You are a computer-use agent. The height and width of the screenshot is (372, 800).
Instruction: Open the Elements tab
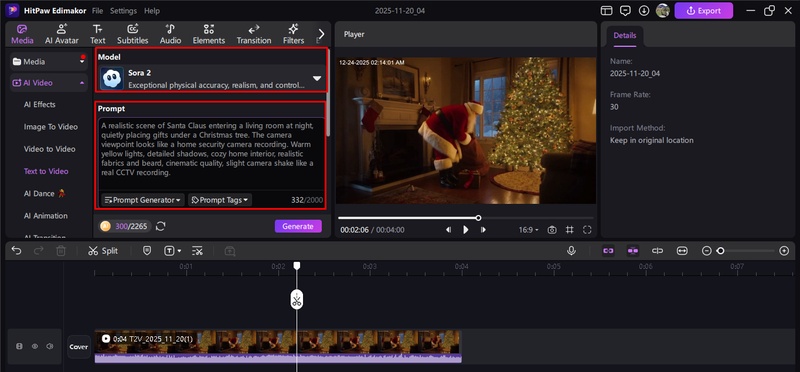pos(209,35)
